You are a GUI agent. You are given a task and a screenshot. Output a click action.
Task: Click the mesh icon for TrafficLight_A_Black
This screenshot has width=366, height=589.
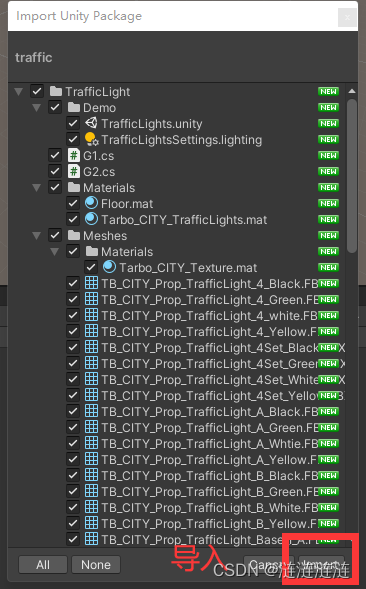coord(91,411)
